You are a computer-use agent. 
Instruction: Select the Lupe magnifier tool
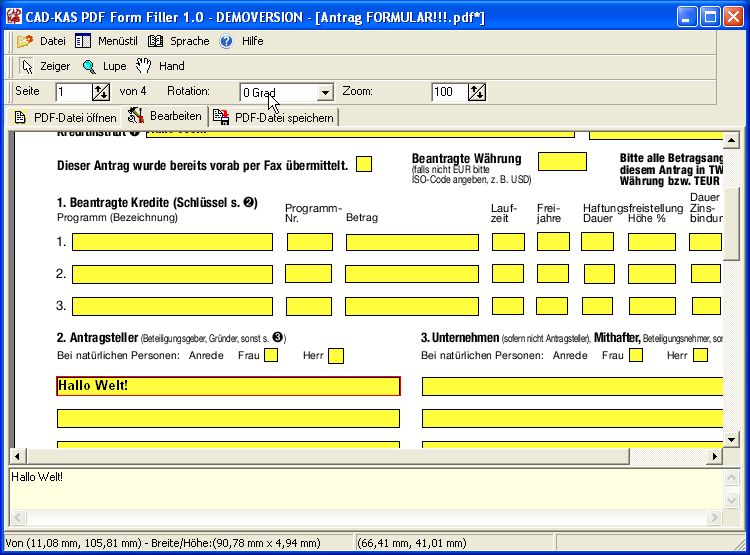[89, 66]
